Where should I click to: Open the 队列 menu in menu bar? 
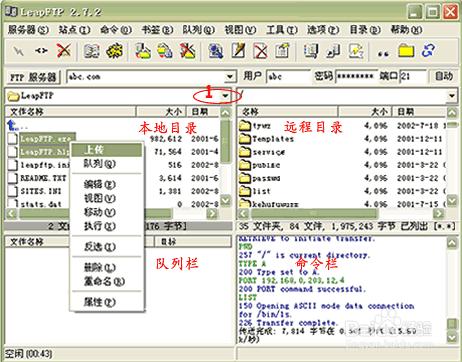pyautogui.click(x=198, y=30)
